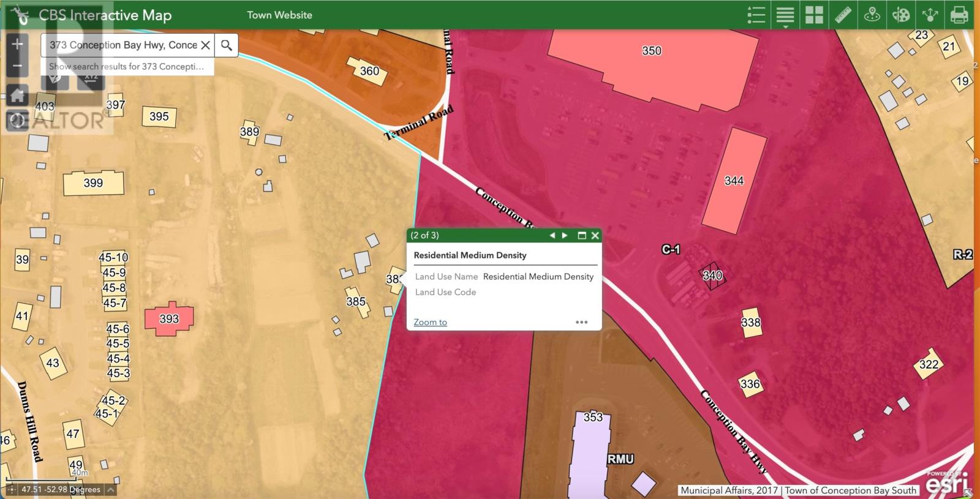
Task: Open the Basemap Gallery grid icon
Action: [814, 15]
